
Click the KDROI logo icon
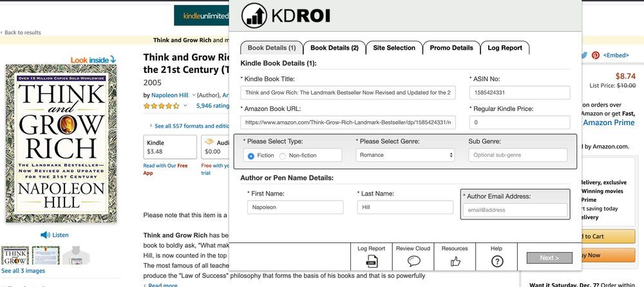pos(254,15)
